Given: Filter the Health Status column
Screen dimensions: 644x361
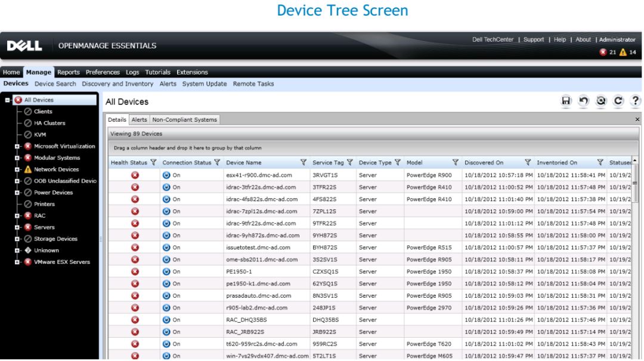Looking at the screenshot, I should tap(154, 162).
